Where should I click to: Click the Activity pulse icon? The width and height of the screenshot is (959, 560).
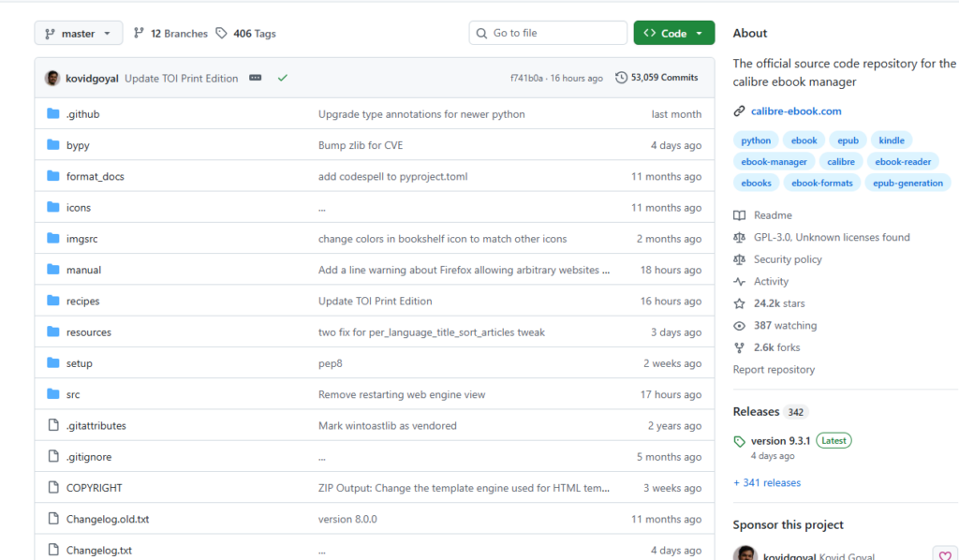tap(740, 282)
